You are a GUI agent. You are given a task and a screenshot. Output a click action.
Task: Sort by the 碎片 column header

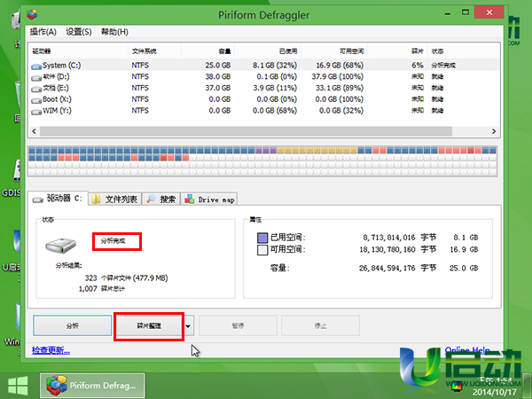click(x=397, y=51)
